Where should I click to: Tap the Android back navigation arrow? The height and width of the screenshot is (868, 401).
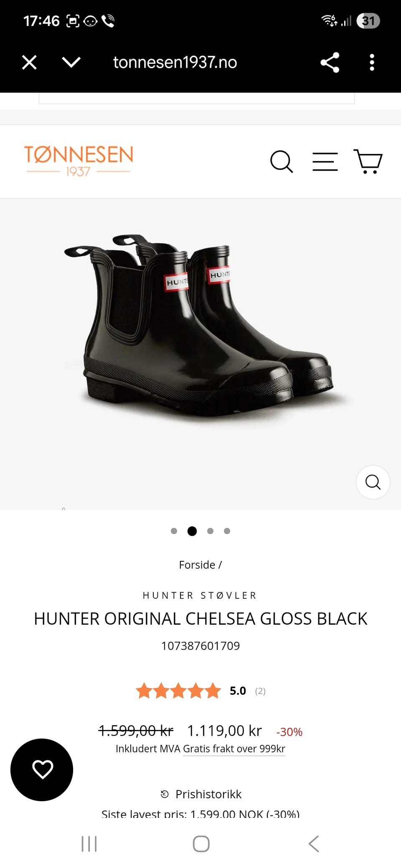[314, 844]
